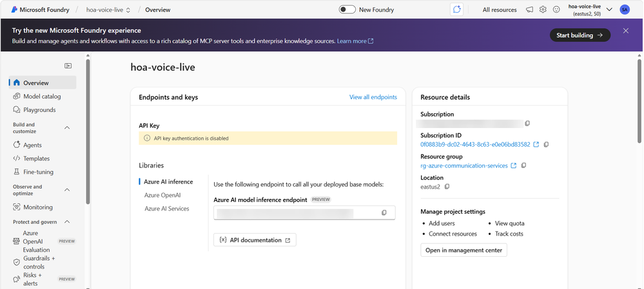This screenshot has height=289, width=644.
Task: Expand the hoa-voice-live resource dropdown chevron
Action: [x=609, y=10]
